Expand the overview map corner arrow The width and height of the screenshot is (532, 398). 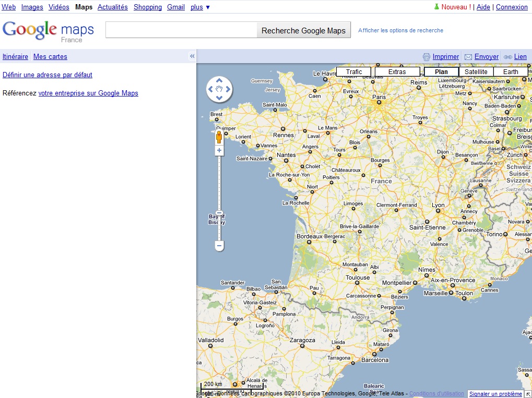(528, 394)
